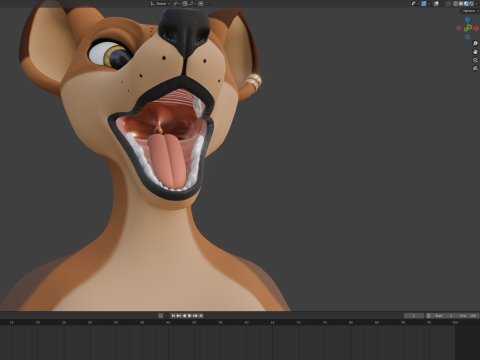Toggle the preview range clock icon
This screenshot has height=360, width=480.
[x=429, y=316]
